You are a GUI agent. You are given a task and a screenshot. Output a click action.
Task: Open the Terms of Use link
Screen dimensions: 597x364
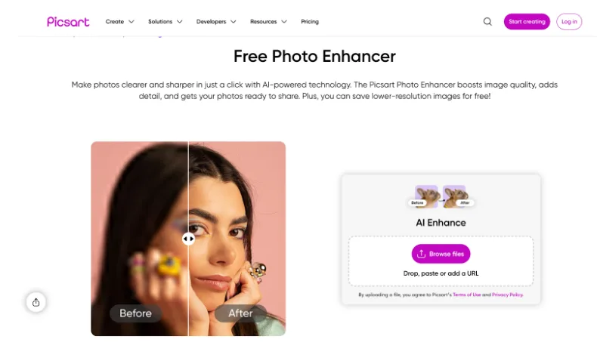[467, 295]
